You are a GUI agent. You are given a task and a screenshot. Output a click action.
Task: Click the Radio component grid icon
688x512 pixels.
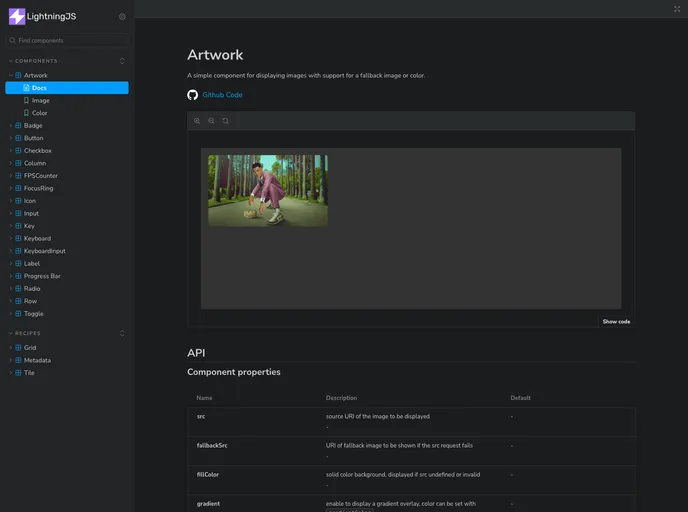(18, 289)
